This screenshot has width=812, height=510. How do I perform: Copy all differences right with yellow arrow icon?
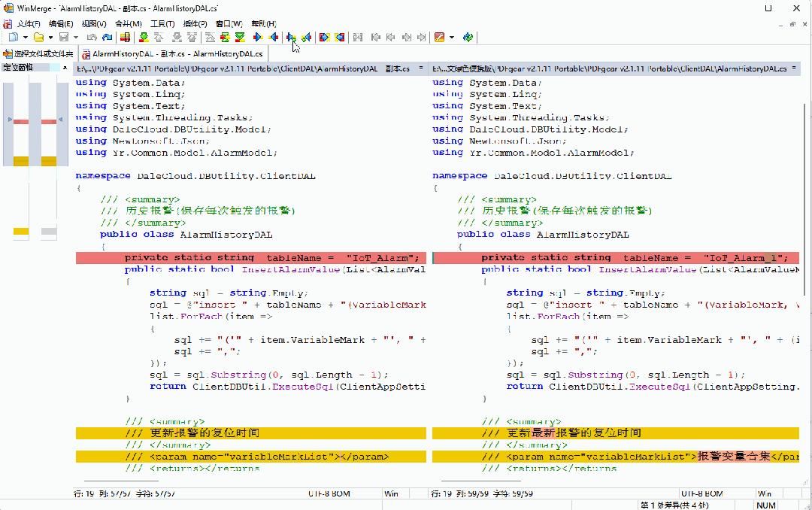(x=325, y=37)
